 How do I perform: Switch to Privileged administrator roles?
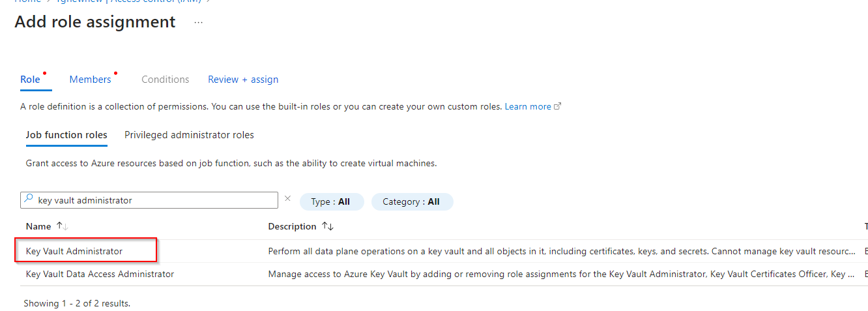pyautogui.click(x=189, y=135)
